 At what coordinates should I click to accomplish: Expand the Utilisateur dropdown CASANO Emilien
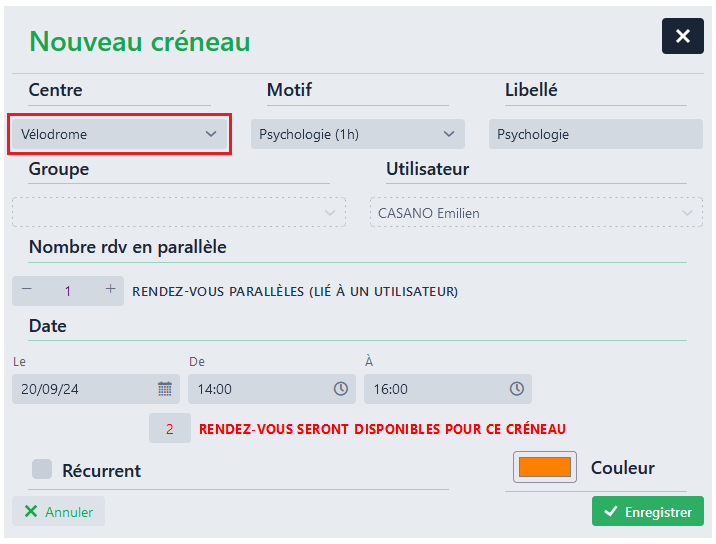click(x=536, y=213)
